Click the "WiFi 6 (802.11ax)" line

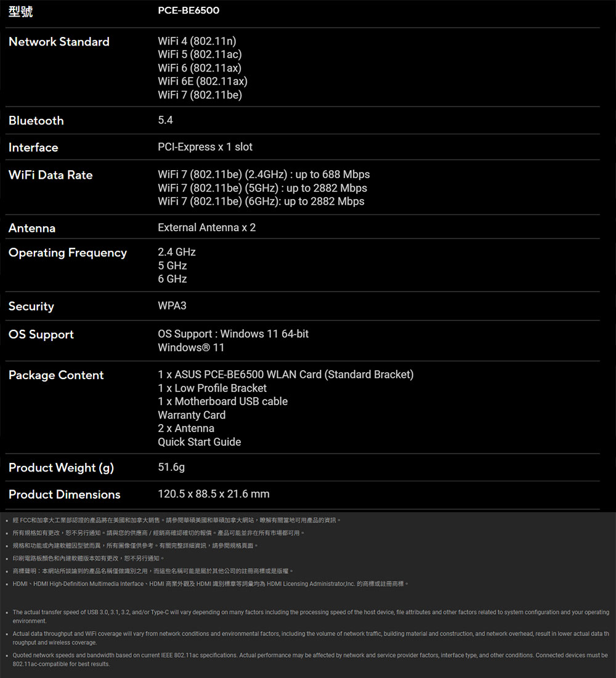click(200, 68)
